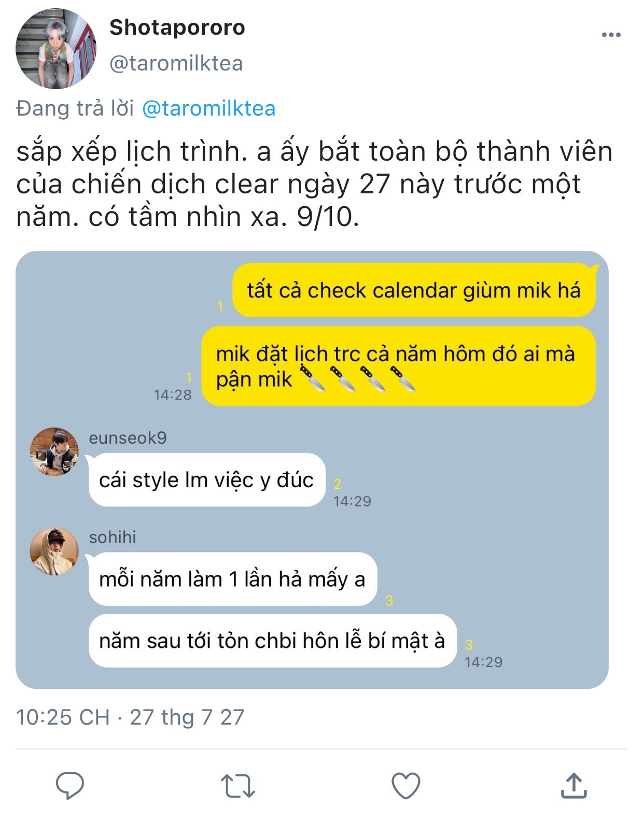Open Shotapororo profile picture

click(x=56, y=48)
